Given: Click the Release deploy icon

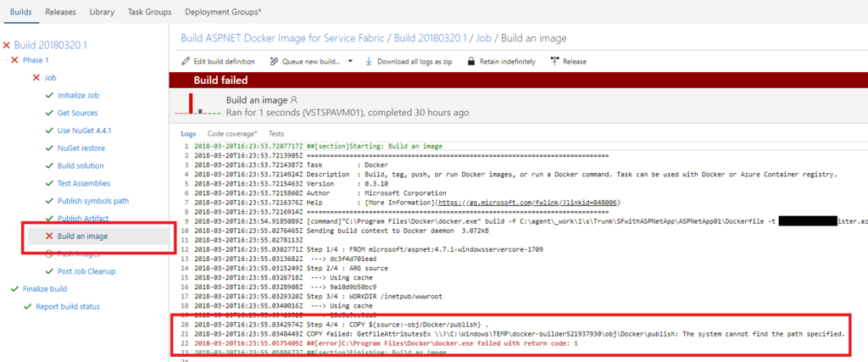Looking at the screenshot, I should tap(554, 61).
